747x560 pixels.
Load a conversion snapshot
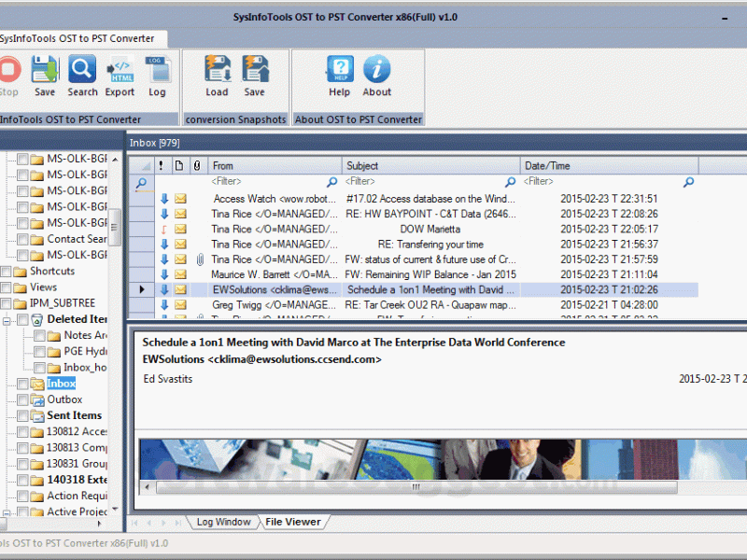[x=218, y=69]
